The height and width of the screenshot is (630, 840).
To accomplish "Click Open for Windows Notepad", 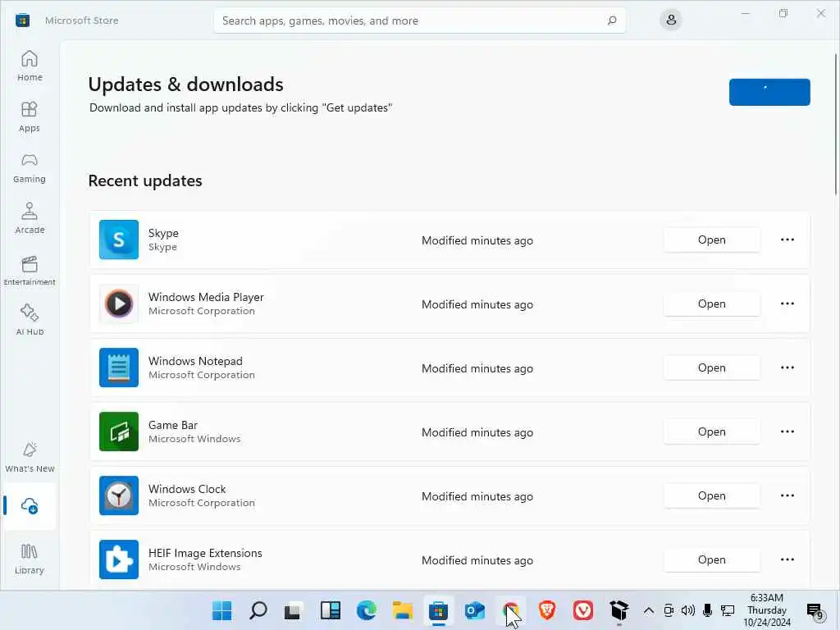I will [711, 367].
